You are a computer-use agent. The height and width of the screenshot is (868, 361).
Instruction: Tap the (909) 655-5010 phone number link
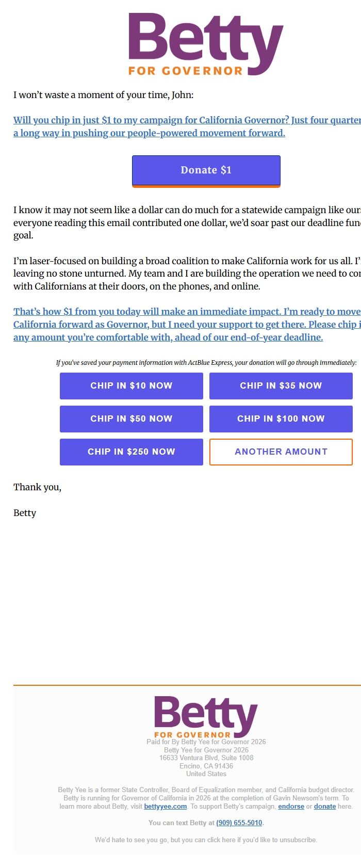tap(238, 823)
